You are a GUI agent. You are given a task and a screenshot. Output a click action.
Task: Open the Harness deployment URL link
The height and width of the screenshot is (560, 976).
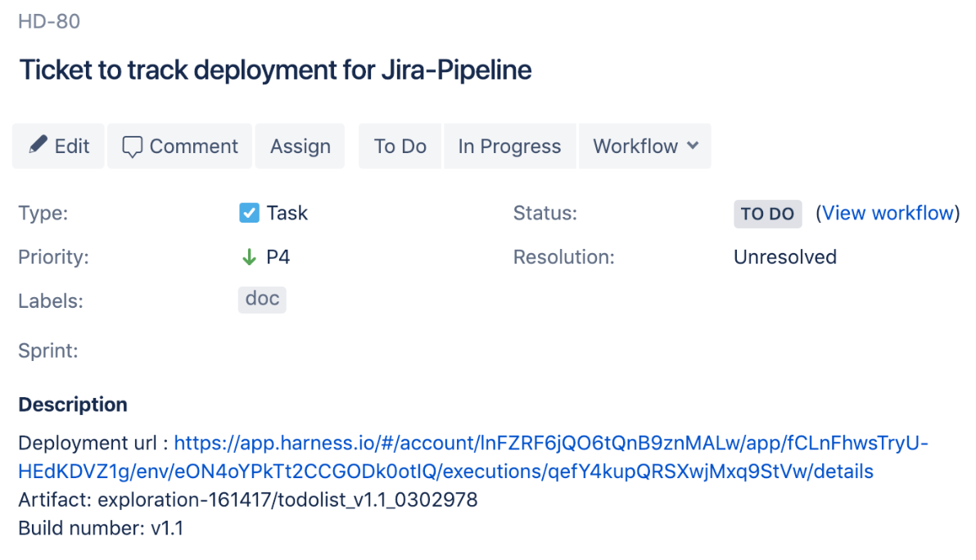click(x=473, y=458)
